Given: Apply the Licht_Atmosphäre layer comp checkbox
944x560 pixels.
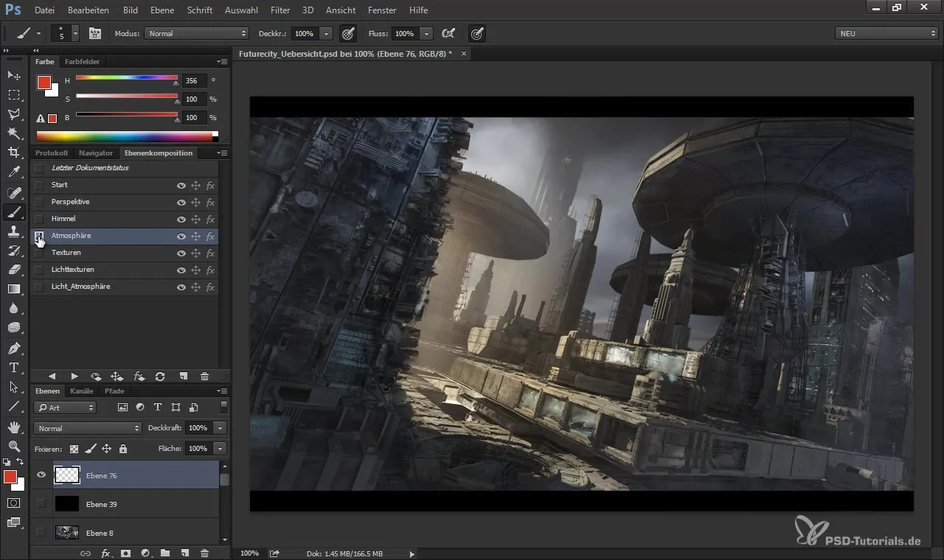Looking at the screenshot, I should pyautogui.click(x=39, y=287).
